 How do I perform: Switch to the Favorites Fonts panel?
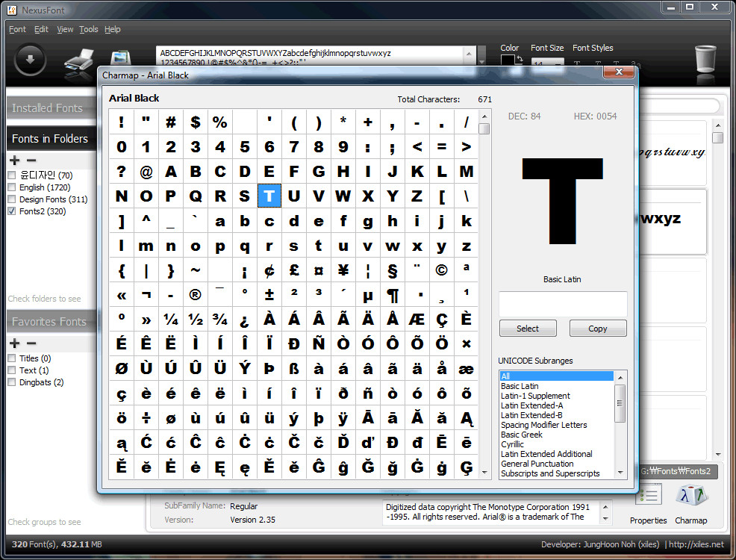(x=52, y=322)
